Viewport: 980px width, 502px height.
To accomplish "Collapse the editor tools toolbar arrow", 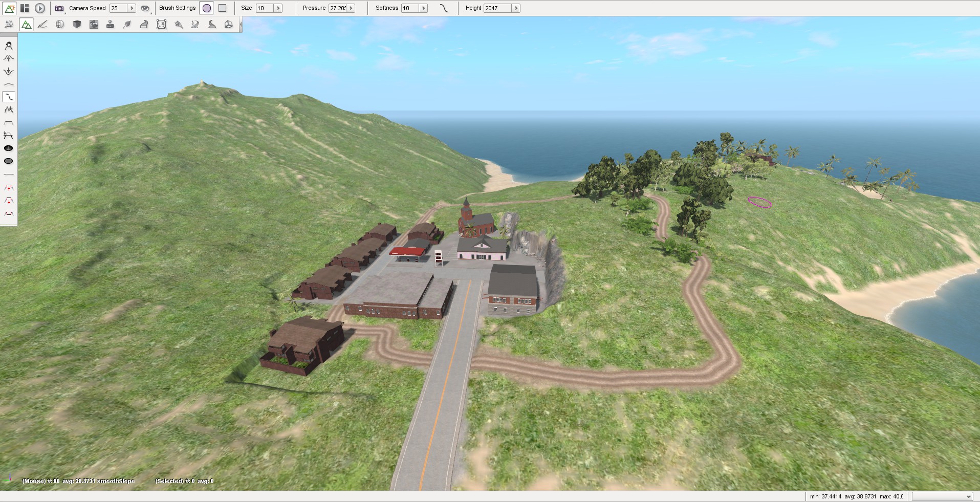I will click(x=240, y=24).
